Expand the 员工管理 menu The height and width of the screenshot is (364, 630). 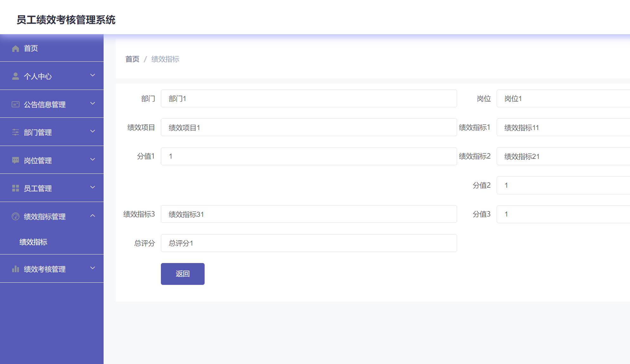pyautogui.click(x=92, y=187)
